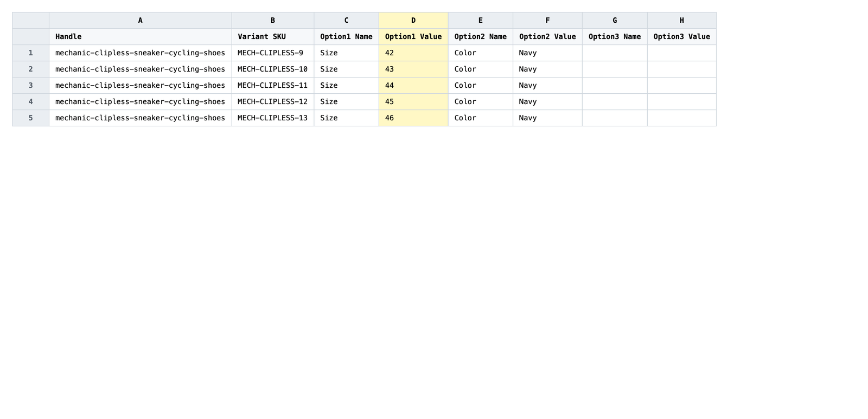Viewport: 868px width, 419px height.
Task: Select the Navy cell in row 4
Action: 548,102
